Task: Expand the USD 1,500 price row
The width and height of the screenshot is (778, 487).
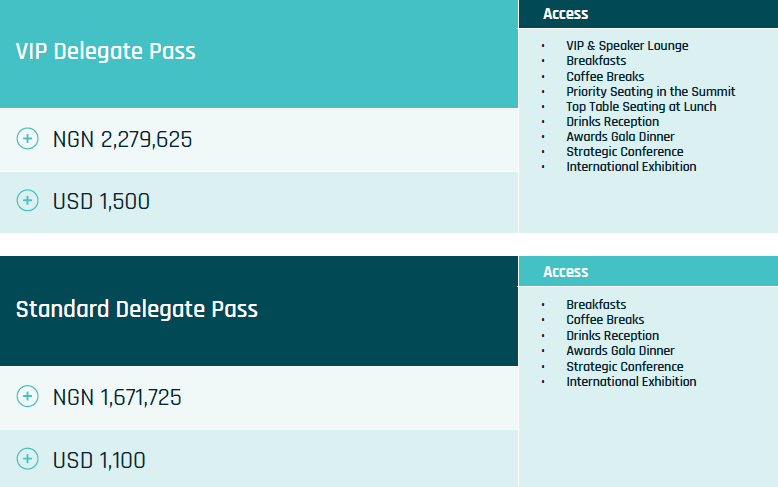Action: 101,202
